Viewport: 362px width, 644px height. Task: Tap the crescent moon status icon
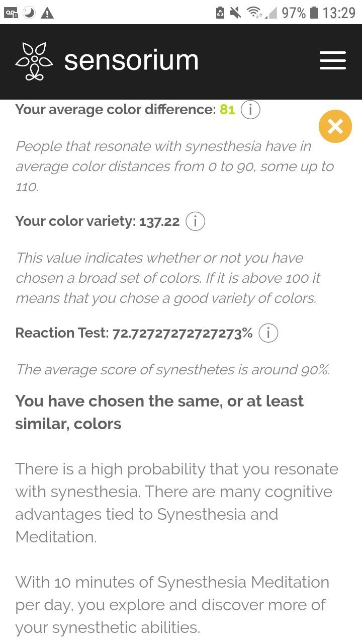click(29, 13)
